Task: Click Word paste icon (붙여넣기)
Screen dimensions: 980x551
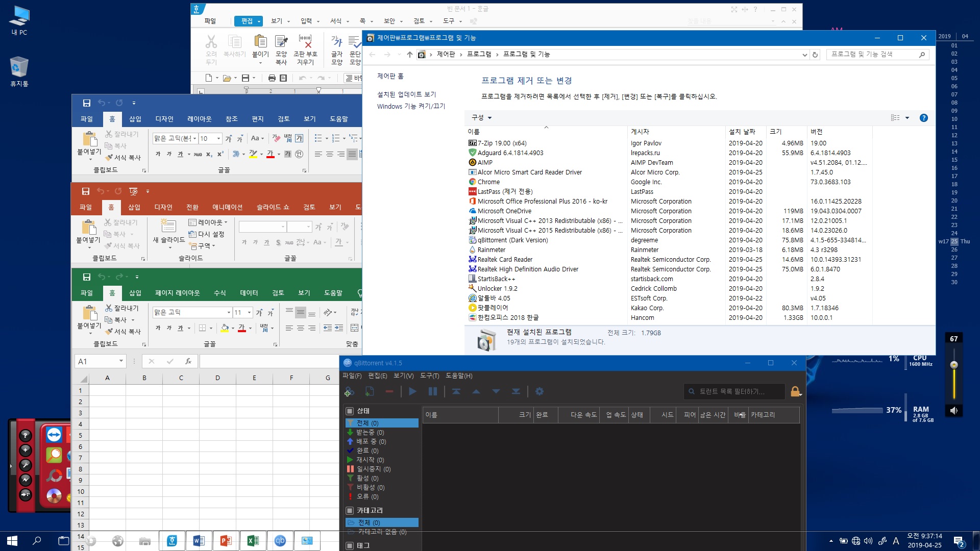Action: pos(89,139)
